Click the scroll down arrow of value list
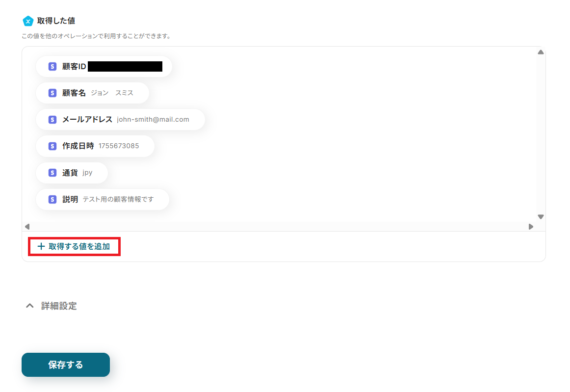570x392 pixels. point(541,217)
